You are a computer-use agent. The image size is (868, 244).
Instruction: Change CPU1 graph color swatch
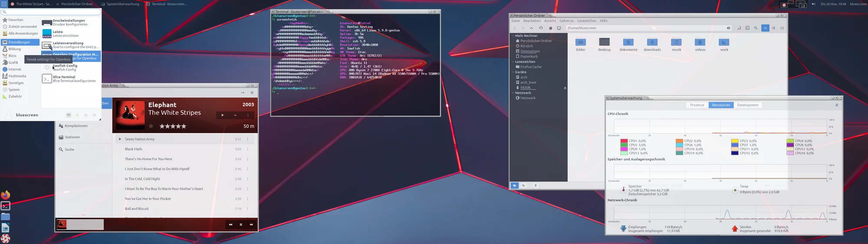point(624,141)
